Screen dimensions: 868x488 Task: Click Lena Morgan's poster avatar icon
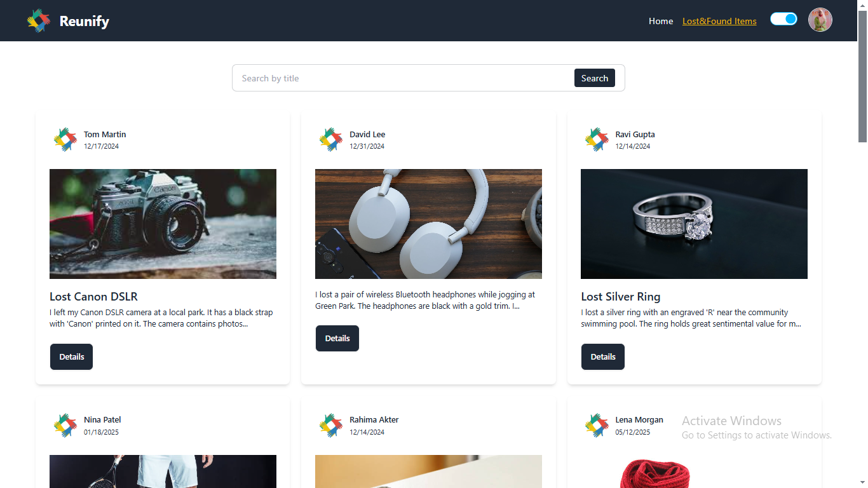coord(596,426)
